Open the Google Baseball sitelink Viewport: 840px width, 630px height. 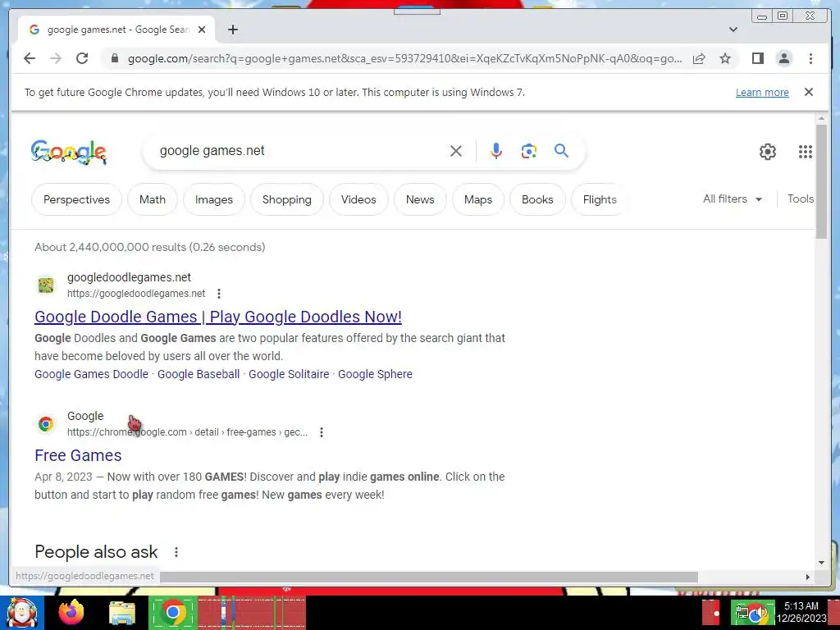coord(199,374)
